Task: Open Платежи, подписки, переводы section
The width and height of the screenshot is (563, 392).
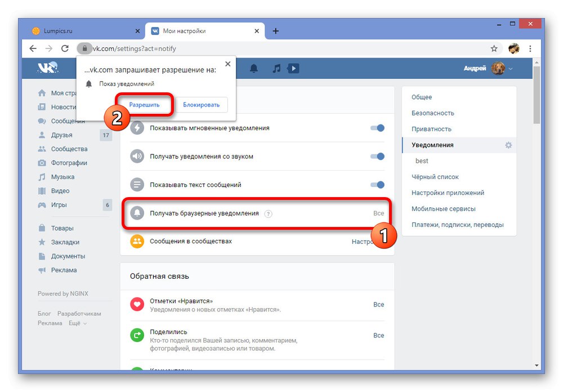Action: (457, 225)
